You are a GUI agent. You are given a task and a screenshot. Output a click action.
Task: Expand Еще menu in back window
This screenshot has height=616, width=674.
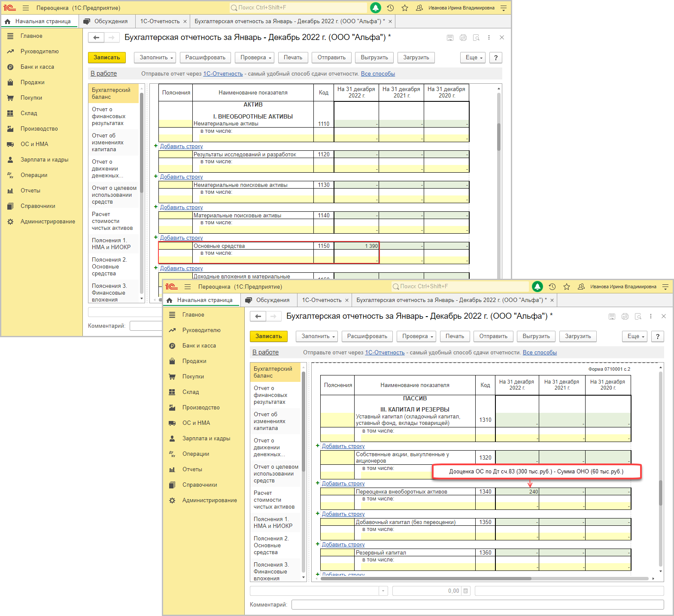point(473,58)
